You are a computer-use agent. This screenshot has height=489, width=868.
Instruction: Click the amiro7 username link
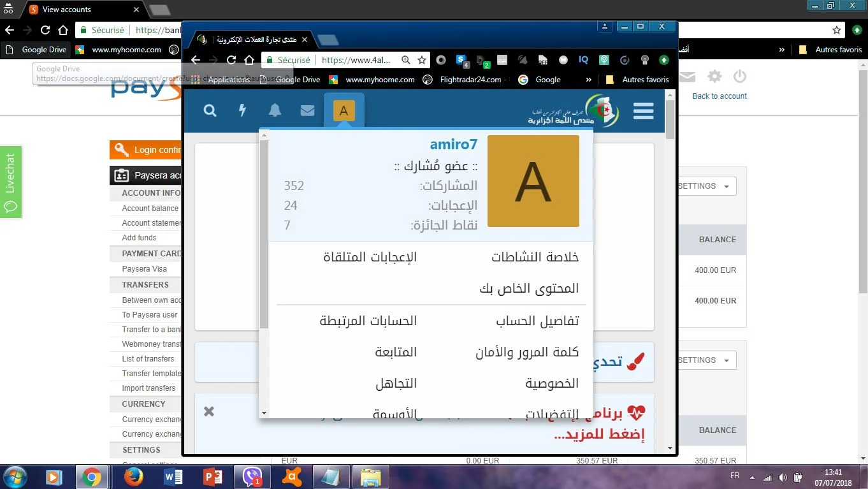pyautogui.click(x=453, y=145)
